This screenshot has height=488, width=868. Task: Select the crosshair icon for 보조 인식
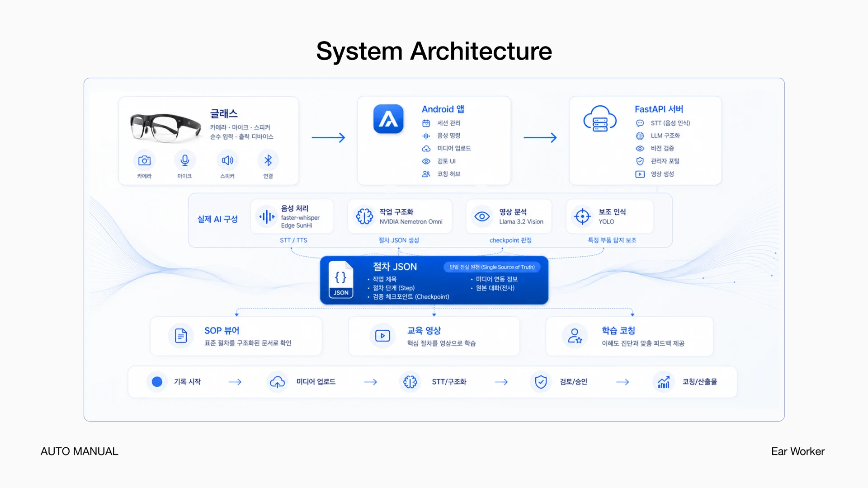click(582, 216)
